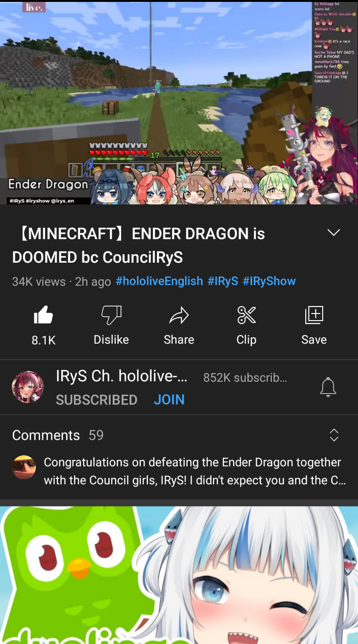Toggle the SUBSCRIBED status

click(97, 400)
